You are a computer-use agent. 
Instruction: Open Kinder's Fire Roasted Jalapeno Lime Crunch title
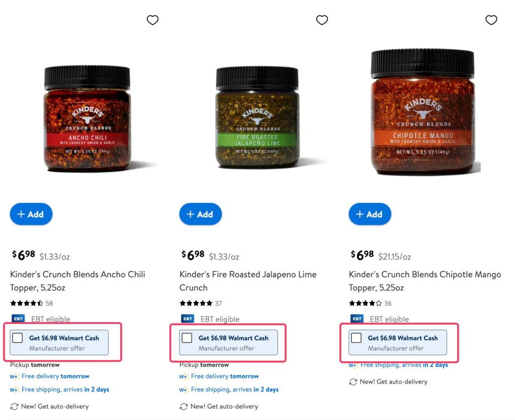click(x=248, y=281)
